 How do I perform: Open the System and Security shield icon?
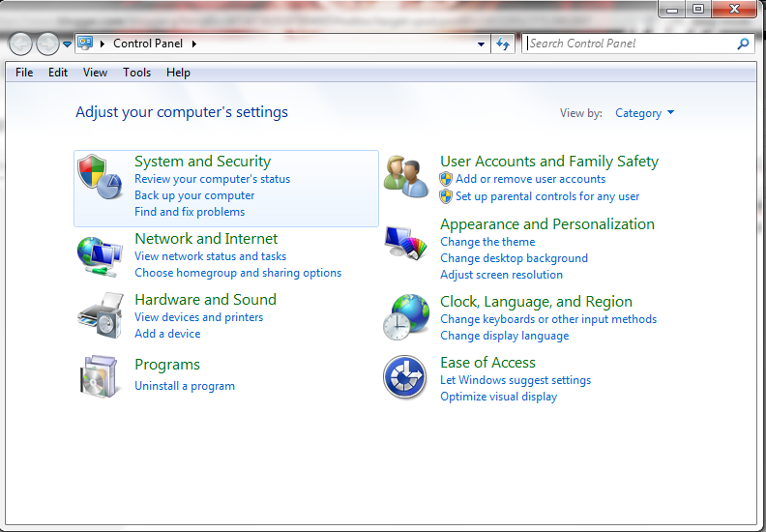pyautogui.click(x=101, y=176)
